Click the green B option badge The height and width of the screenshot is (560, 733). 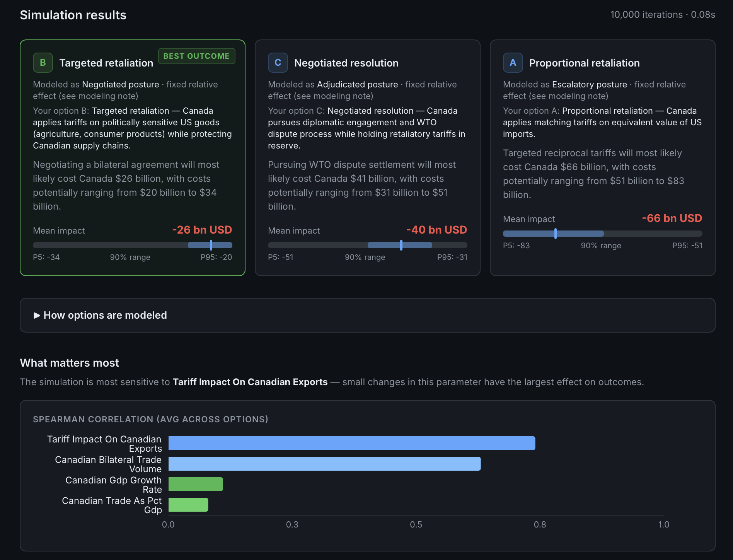[43, 63]
